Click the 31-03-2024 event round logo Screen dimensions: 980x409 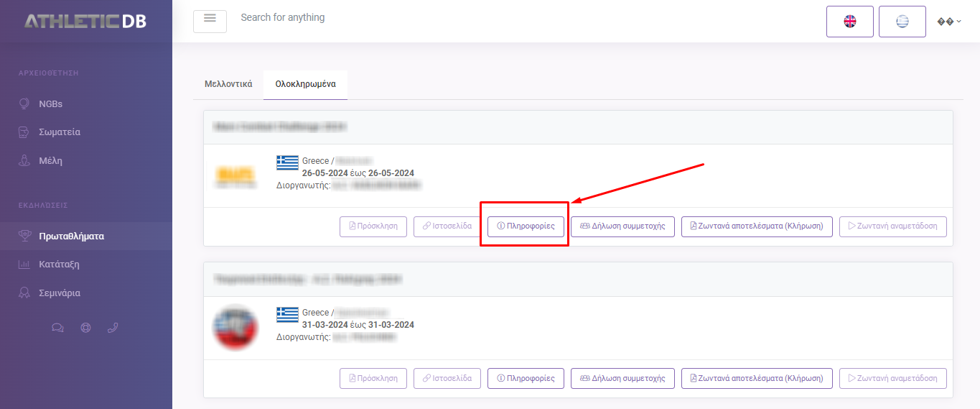(x=235, y=328)
